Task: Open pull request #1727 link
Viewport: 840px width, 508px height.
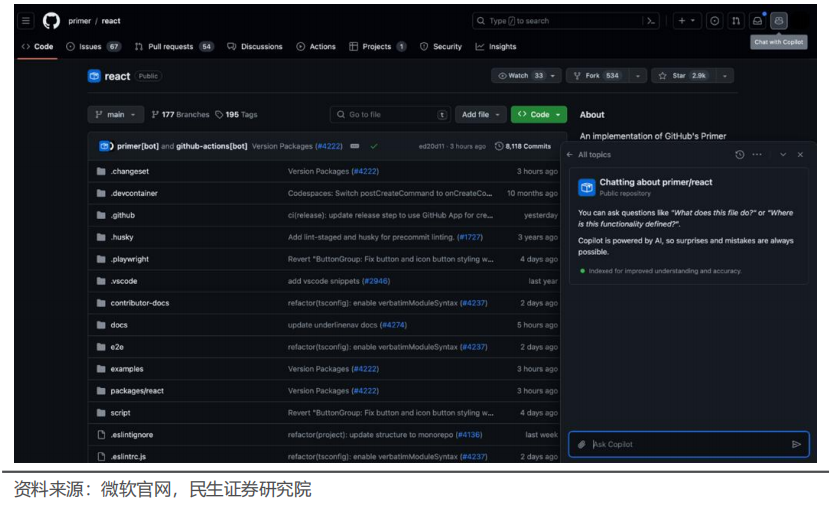Action: coord(470,237)
